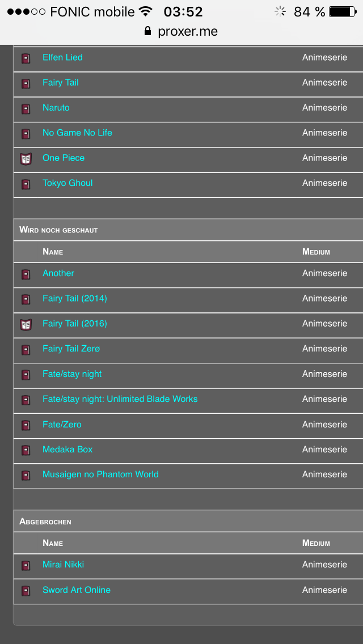
Task: Click the closed book icon next to Elfen Lied
Action: click(x=26, y=59)
